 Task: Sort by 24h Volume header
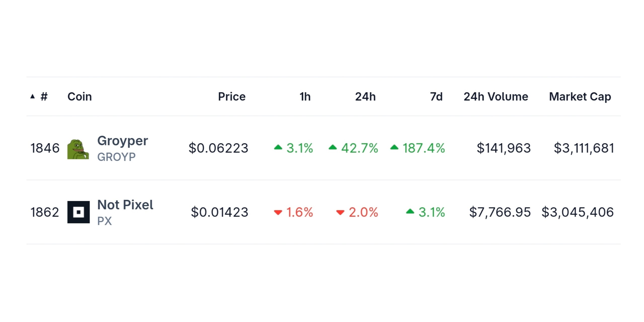(x=496, y=97)
